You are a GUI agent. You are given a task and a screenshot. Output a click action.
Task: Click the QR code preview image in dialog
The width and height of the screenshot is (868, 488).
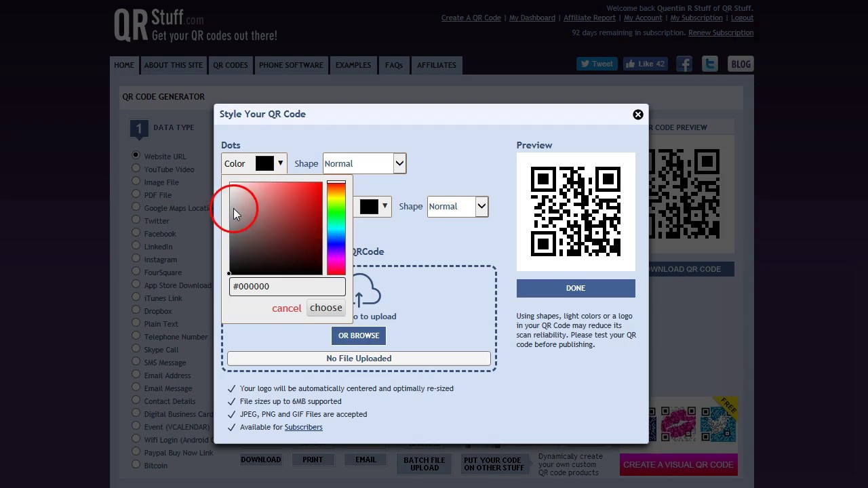click(576, 211)
